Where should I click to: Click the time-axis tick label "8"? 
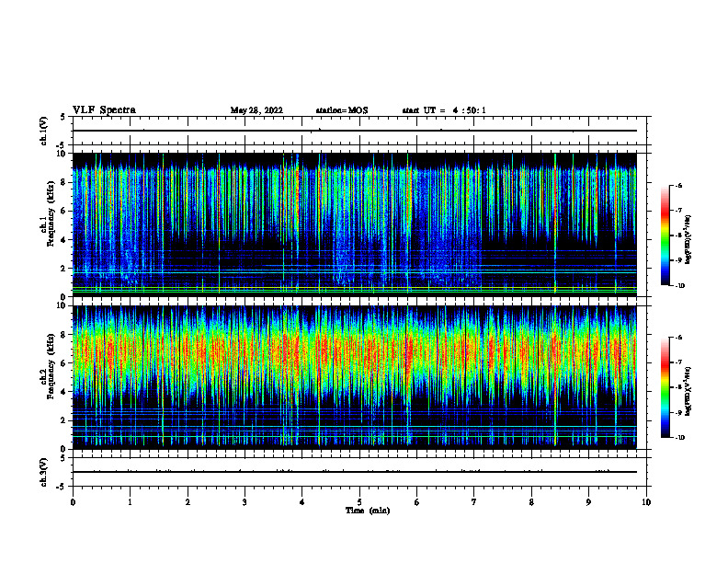click(x=531, y=502)
